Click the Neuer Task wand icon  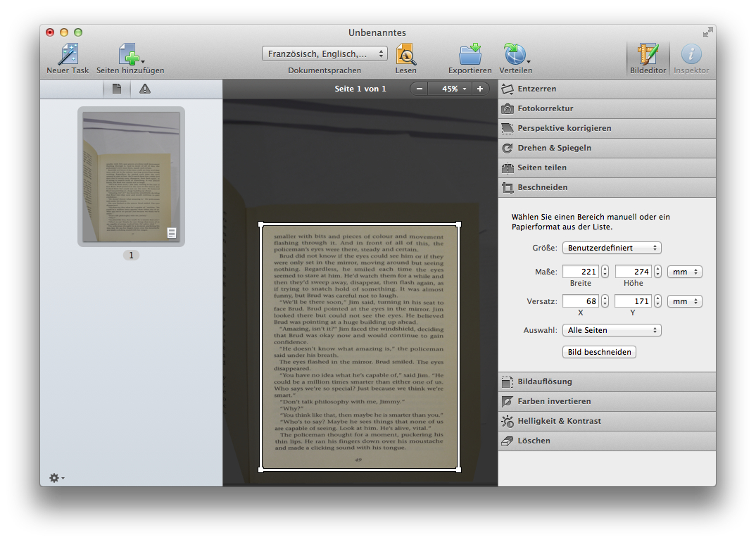[68, 54]
